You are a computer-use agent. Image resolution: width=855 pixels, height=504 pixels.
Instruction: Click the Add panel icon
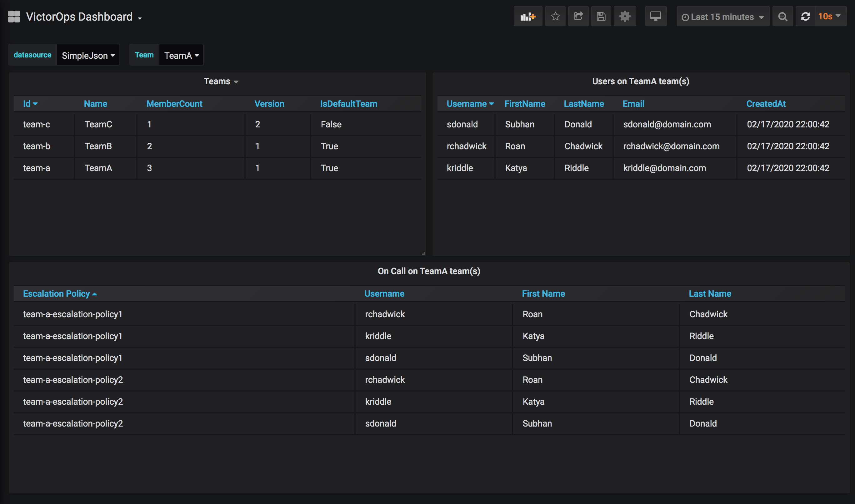[x=528, y=16]
